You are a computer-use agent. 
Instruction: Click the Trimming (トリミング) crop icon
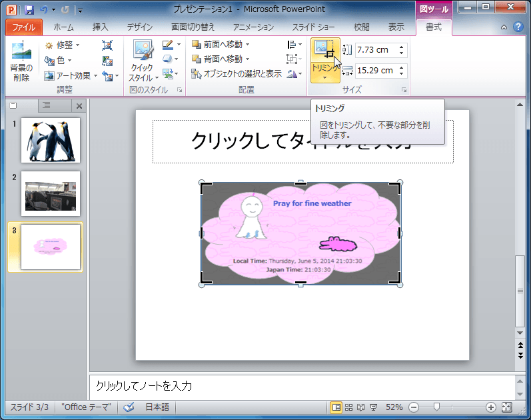click(325, 51)
